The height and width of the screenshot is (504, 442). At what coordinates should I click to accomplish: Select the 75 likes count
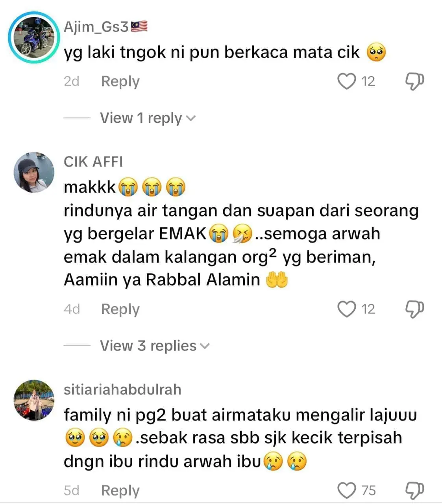pyautogui.click(x=368, y=491)
